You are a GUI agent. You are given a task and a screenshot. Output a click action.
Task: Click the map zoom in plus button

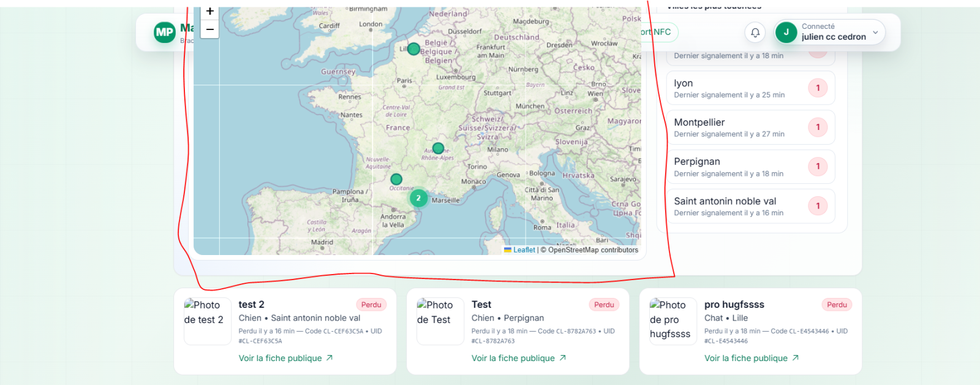(x=209, y=13)
